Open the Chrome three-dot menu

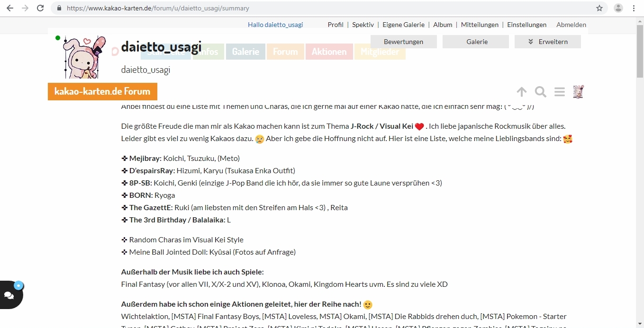[634, 8]
